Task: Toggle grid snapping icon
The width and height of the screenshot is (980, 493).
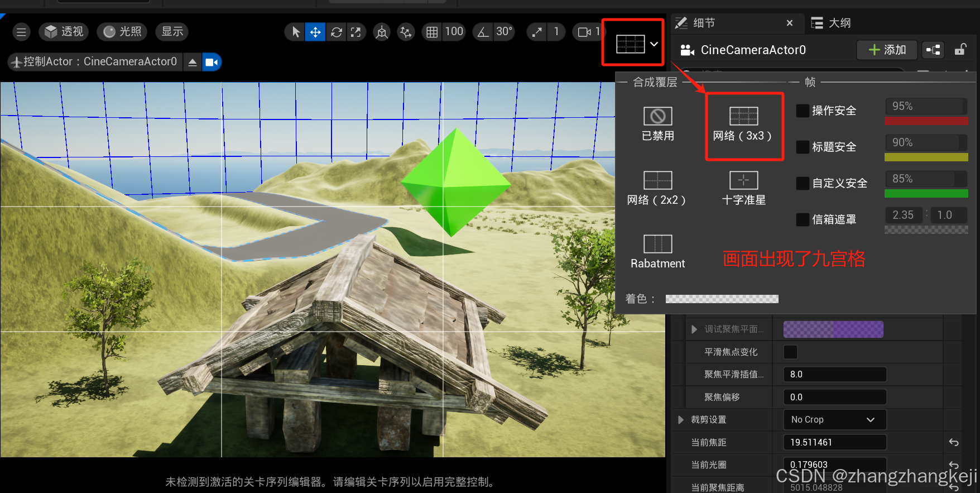Action: tap(431, 32)
